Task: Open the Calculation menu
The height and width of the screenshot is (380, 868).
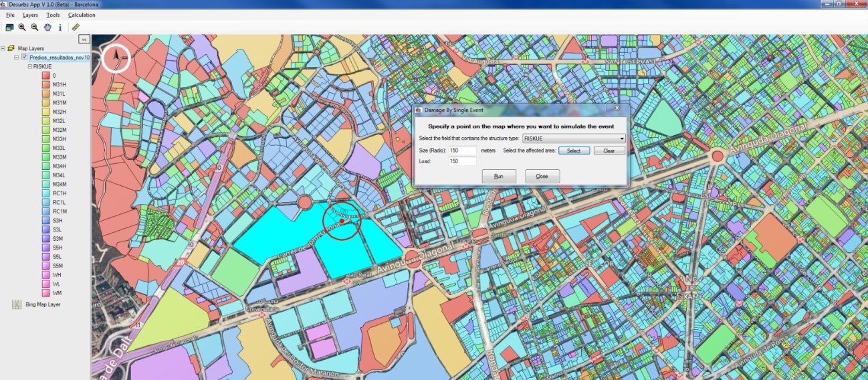Action: [82, 15]
